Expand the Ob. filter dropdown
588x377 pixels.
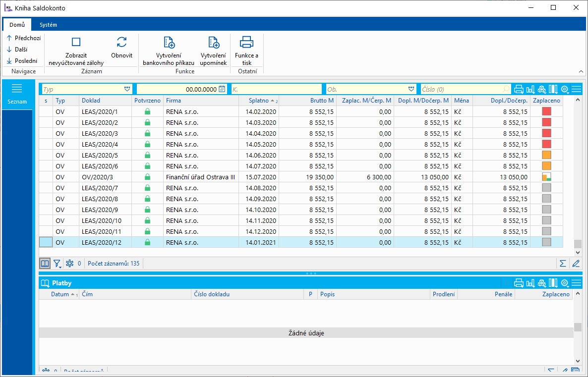pyautogui.click(x=411, y=89)
